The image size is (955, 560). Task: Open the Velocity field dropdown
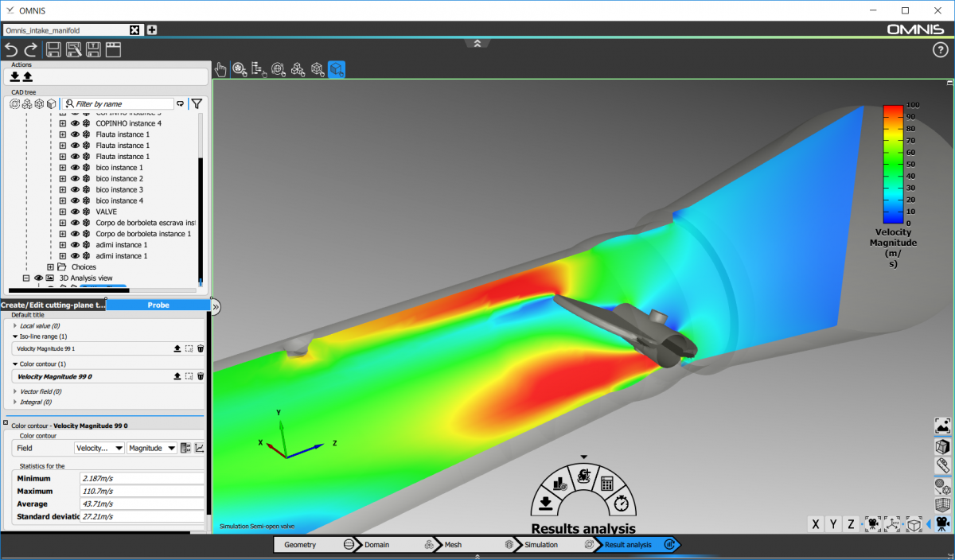tap(99, 448)
